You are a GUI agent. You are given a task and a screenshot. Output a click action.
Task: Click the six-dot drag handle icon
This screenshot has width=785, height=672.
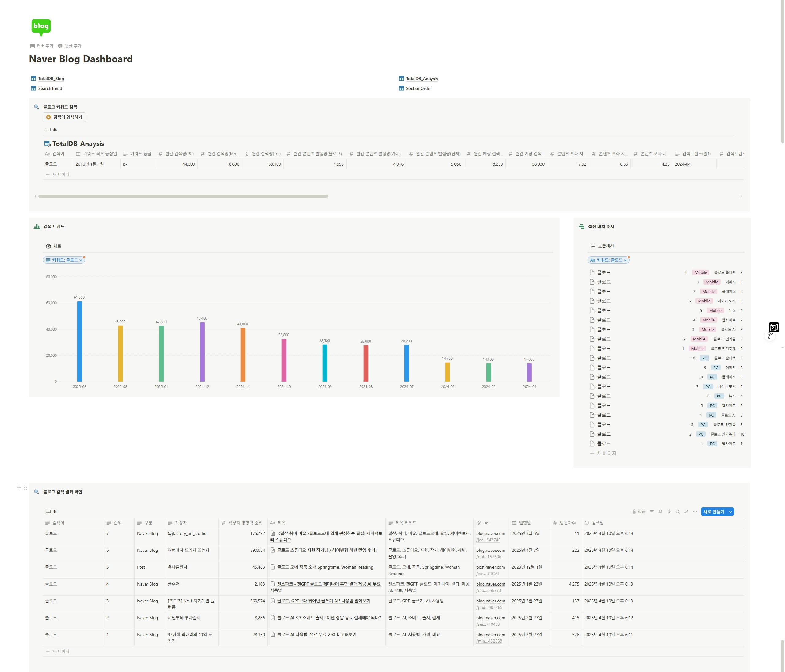tap(25, 488)
